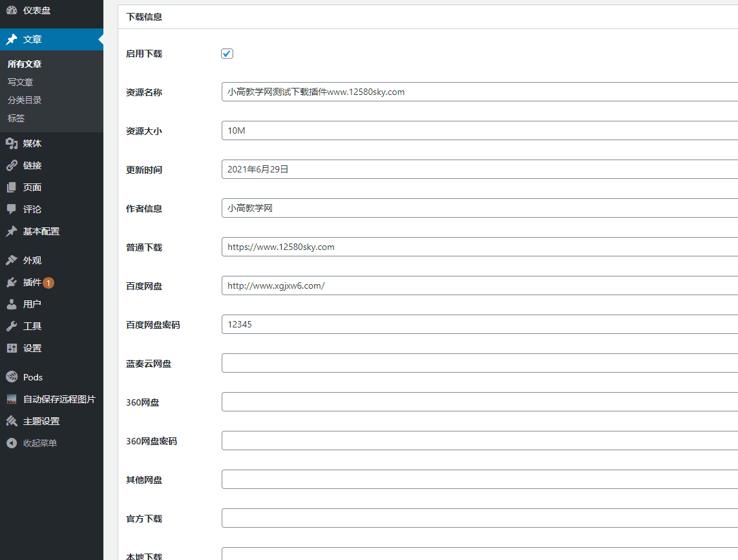This screenshot has height=560, width=738.
Task: Click the Pods icon in sidebar
Action: [x=12, y=377]
